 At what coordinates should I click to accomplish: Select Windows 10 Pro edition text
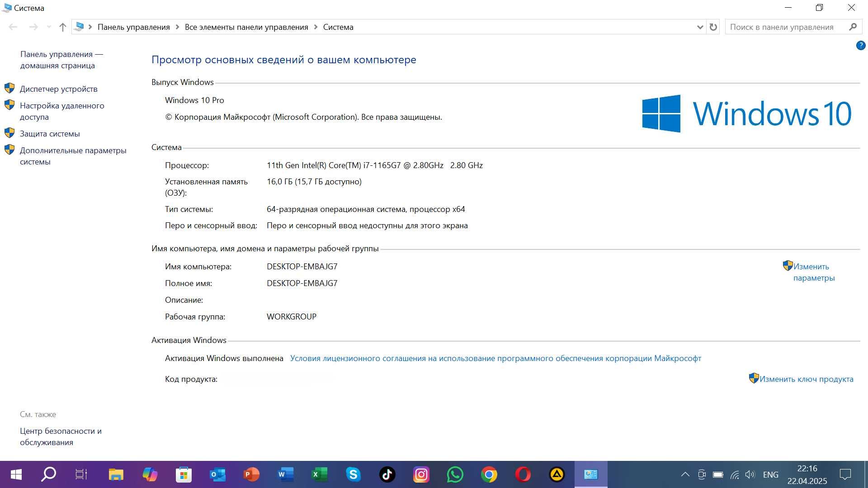tap(194, 100)
